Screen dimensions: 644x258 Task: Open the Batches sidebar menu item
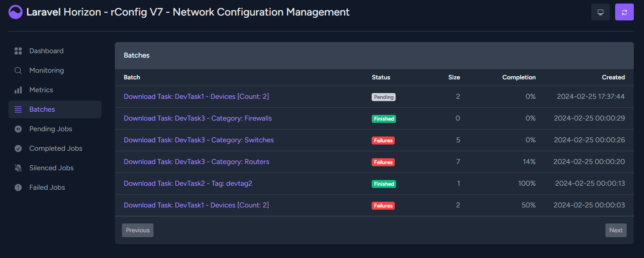coord(55,109)
